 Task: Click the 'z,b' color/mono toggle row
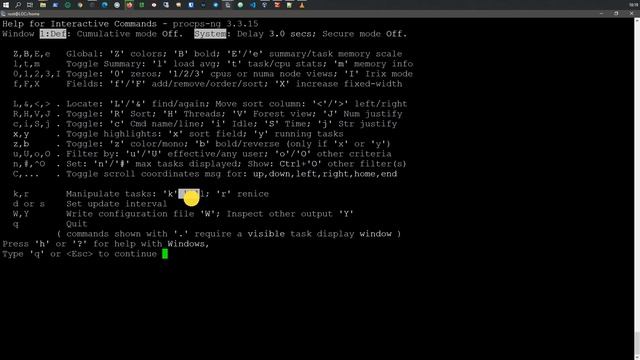click(202, 144)
